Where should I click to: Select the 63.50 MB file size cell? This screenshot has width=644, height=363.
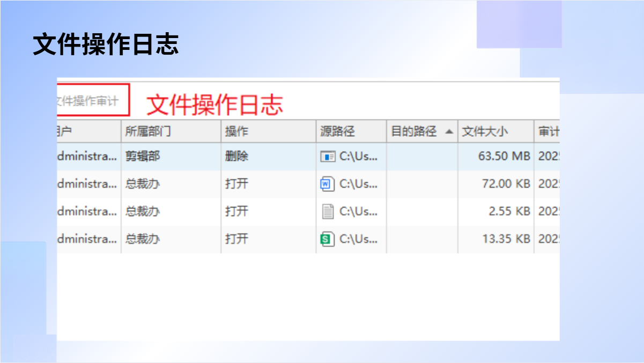pos(504,157)
